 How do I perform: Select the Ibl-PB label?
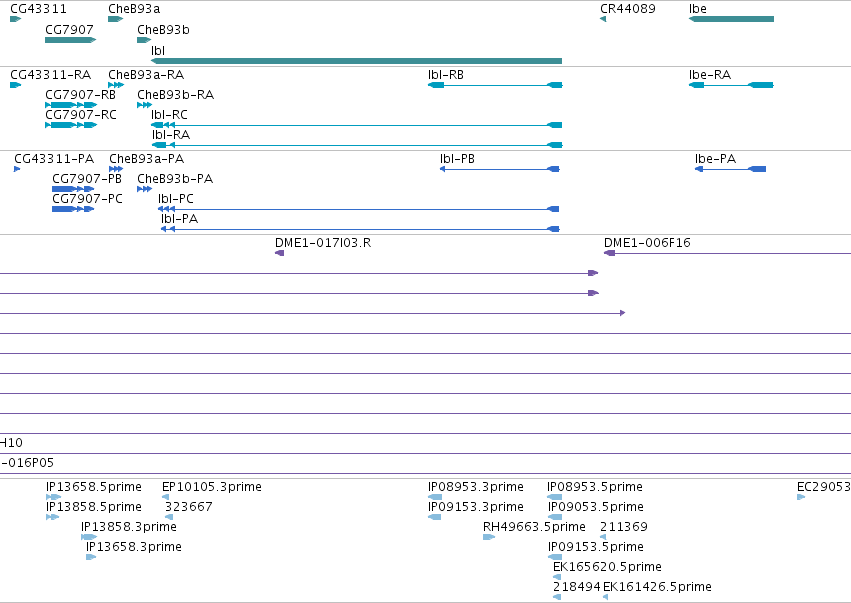458,158
